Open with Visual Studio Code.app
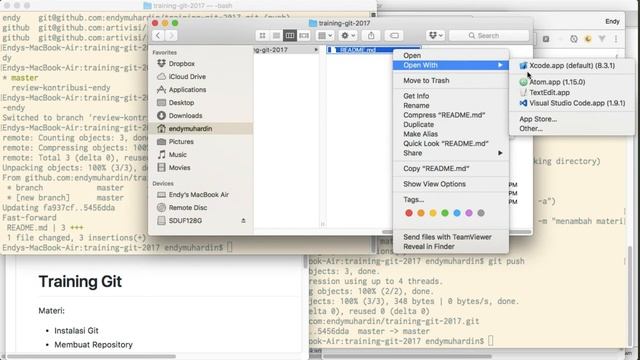The image size is (640, 360). coord(572,103)
